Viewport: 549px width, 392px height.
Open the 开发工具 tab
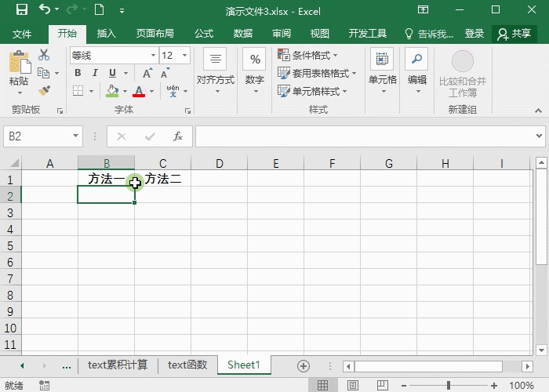point(368,34)
